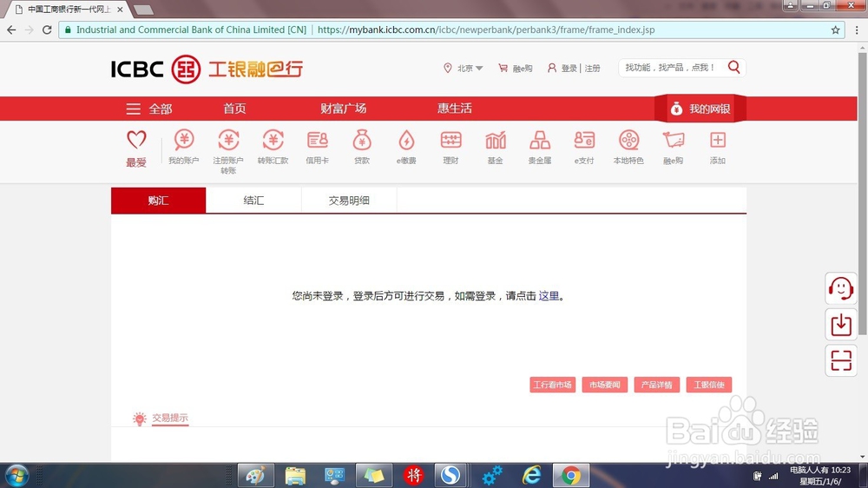
Task: Click the 我的网银 button
Action: click(700, 109)
